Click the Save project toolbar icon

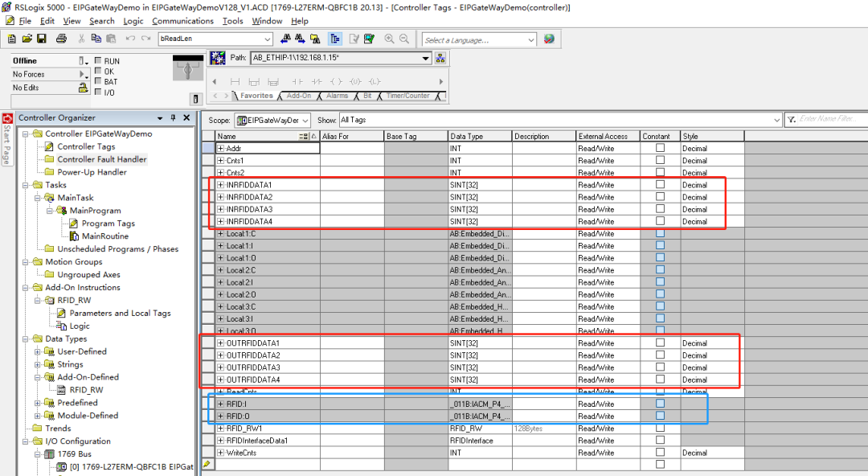tap(42, 39)
